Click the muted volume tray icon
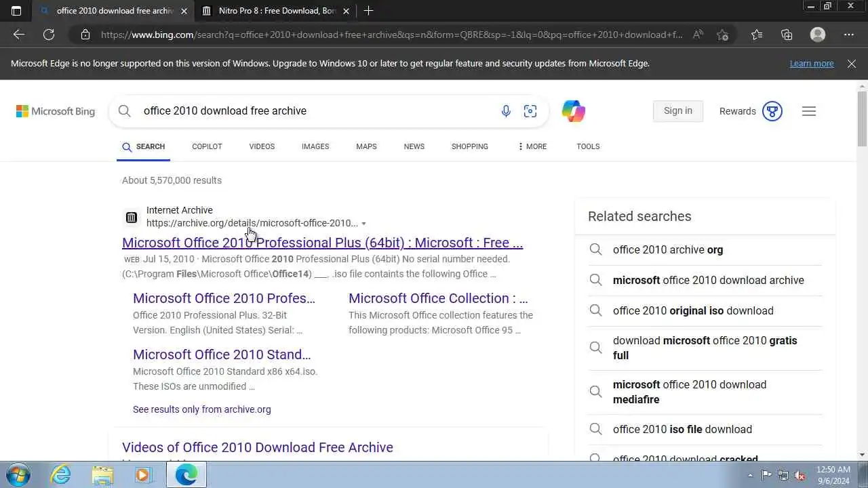Image resolution: width=868 pixels, height=488 pixels. [x=800, y=475]
